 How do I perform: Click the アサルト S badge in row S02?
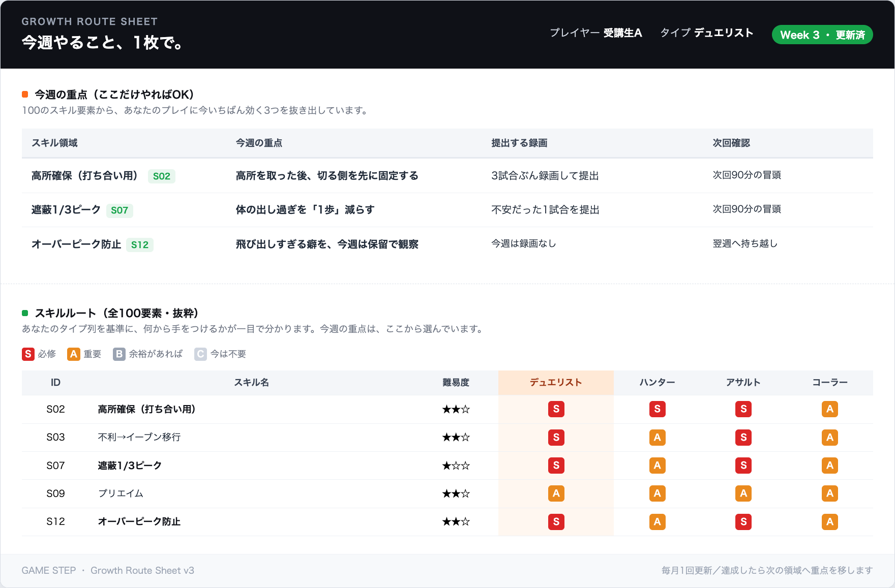tap(743, 409)
